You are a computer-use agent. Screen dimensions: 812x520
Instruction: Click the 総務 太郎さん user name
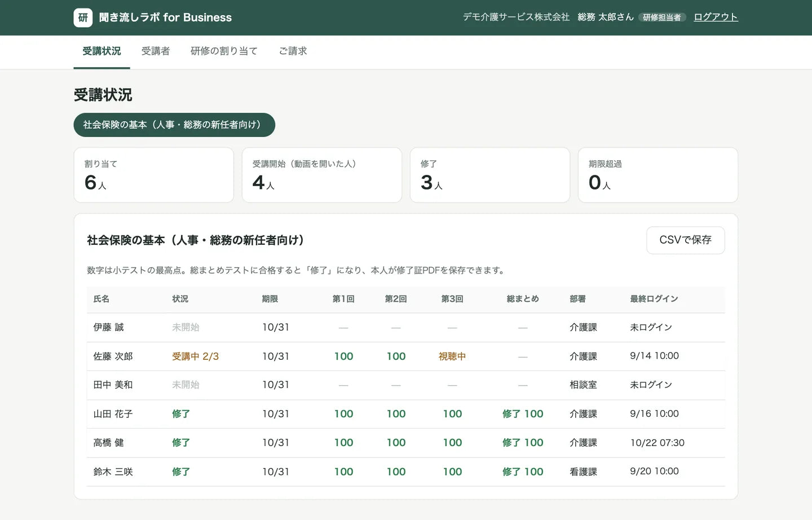click(606, 17)
